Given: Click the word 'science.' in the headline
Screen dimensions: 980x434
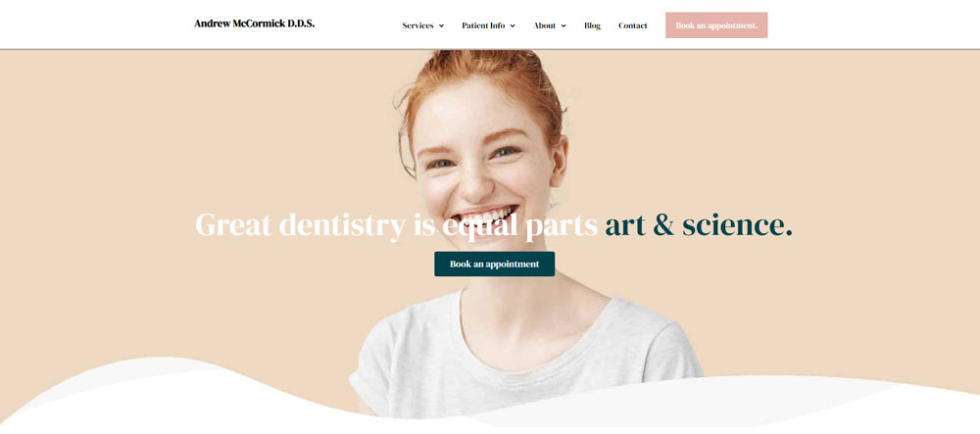Looking at the screenshot, I should point(737,225).
